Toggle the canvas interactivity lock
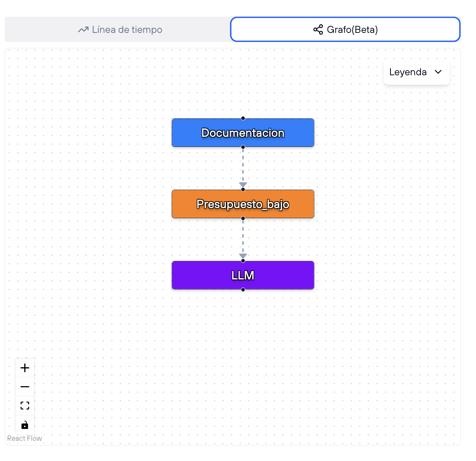 point(25,425)
